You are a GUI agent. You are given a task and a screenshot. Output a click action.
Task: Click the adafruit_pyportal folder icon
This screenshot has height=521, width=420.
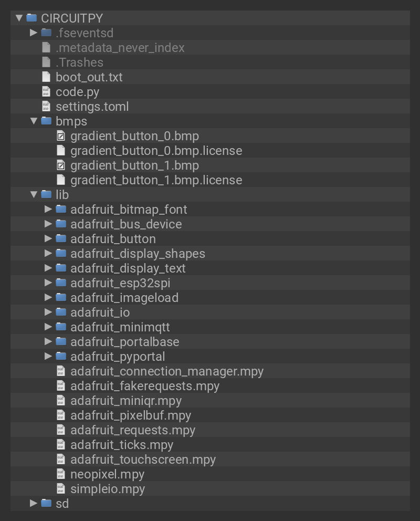click(61, 357)
